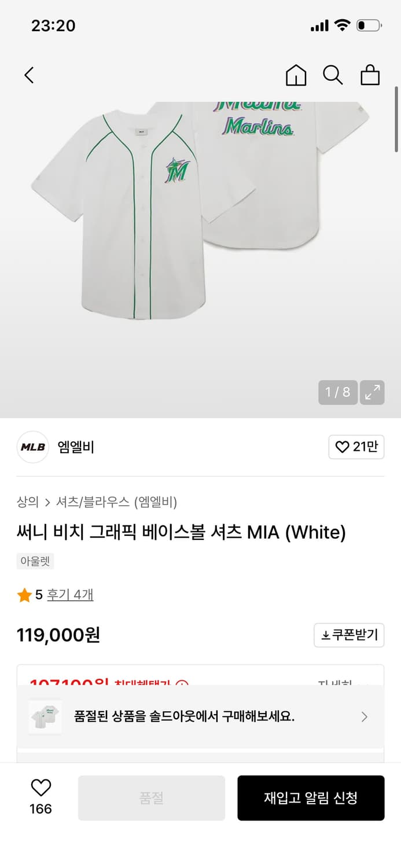Screen dimensions: 401x868
Task: Tap the fullscreen expand icon on product image
Action: pyautogui.click(x=372, y=392)
